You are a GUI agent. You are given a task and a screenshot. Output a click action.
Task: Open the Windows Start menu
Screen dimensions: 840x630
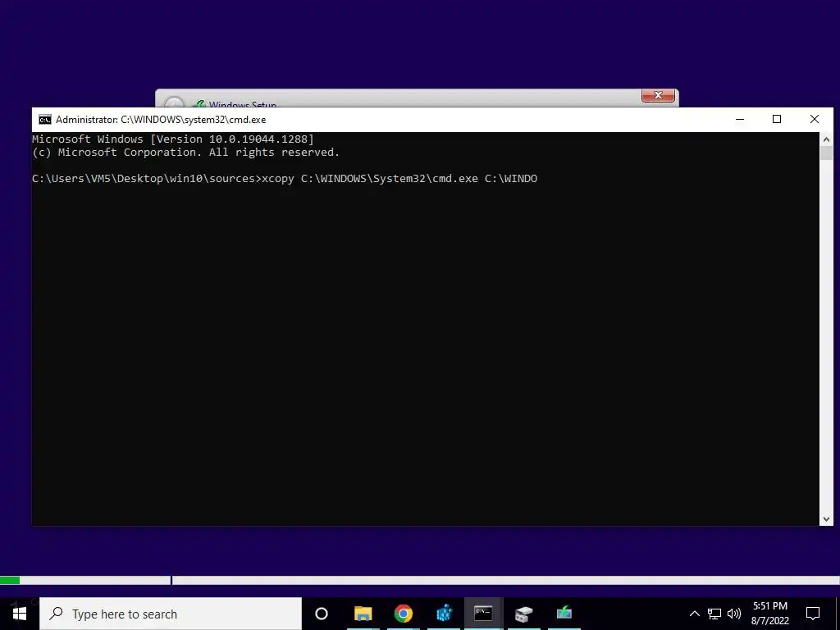click(20, 614)
